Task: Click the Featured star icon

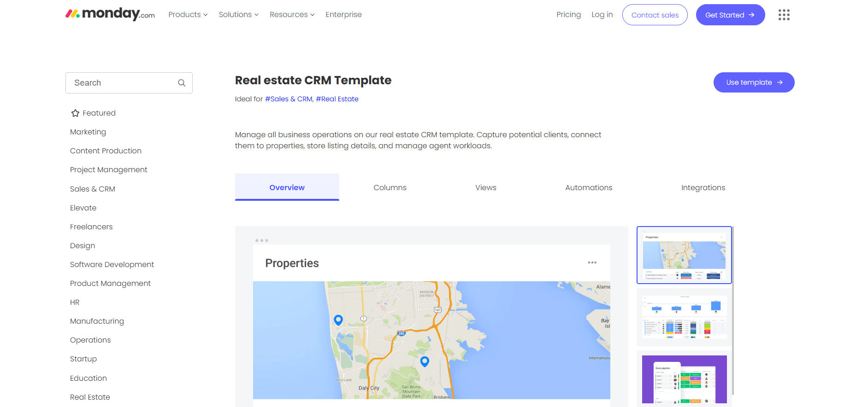Action: click(x=75, y=113)
